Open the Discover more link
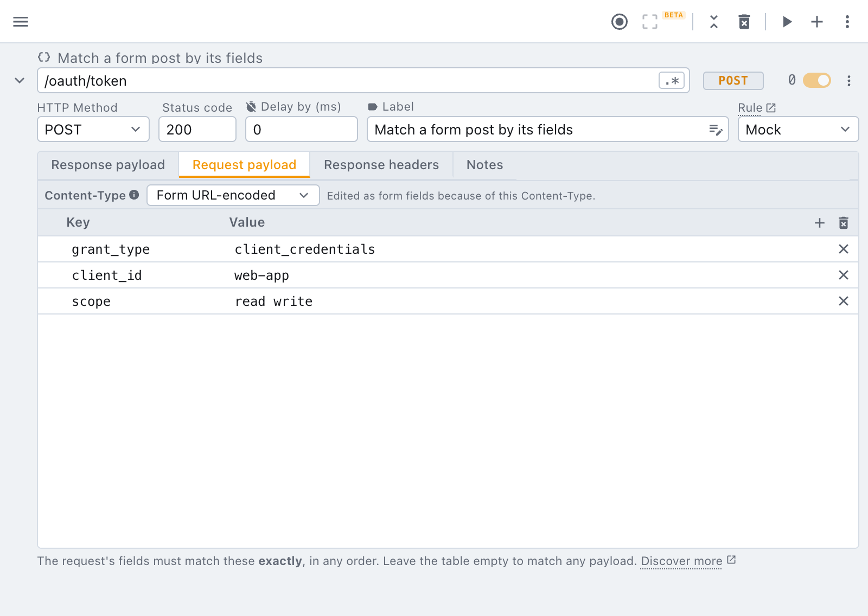The width and height of the screenshot is (868, 616). pos(688,561)
